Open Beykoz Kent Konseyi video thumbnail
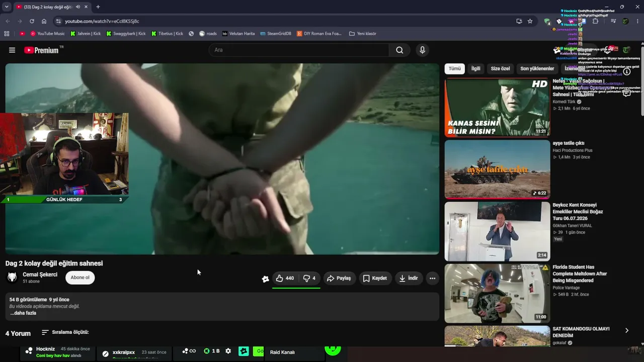The width and height of the screenshot is (644, 362). tap(497, 231)
